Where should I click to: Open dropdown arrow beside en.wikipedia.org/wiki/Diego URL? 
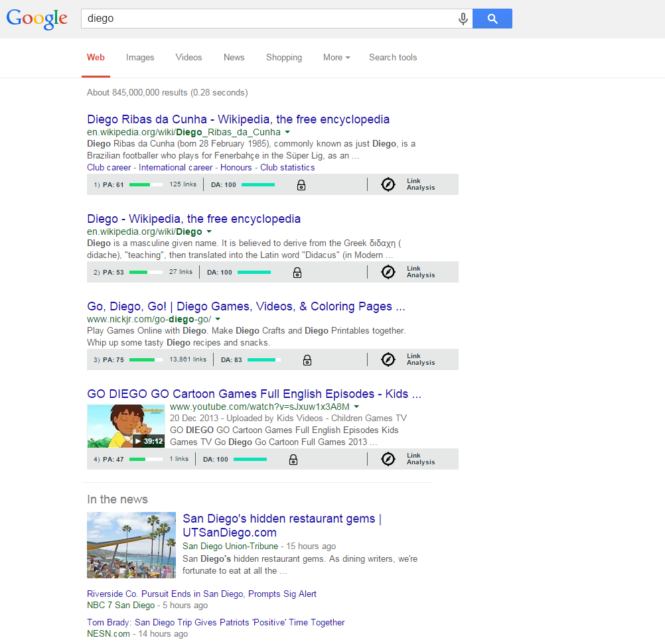[x=209, y=231]
